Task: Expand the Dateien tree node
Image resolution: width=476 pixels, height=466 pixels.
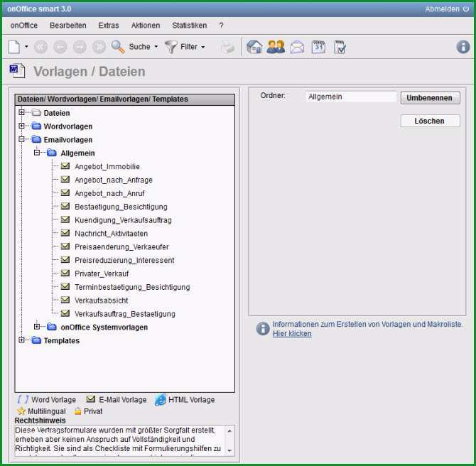Action: [21, 112]
